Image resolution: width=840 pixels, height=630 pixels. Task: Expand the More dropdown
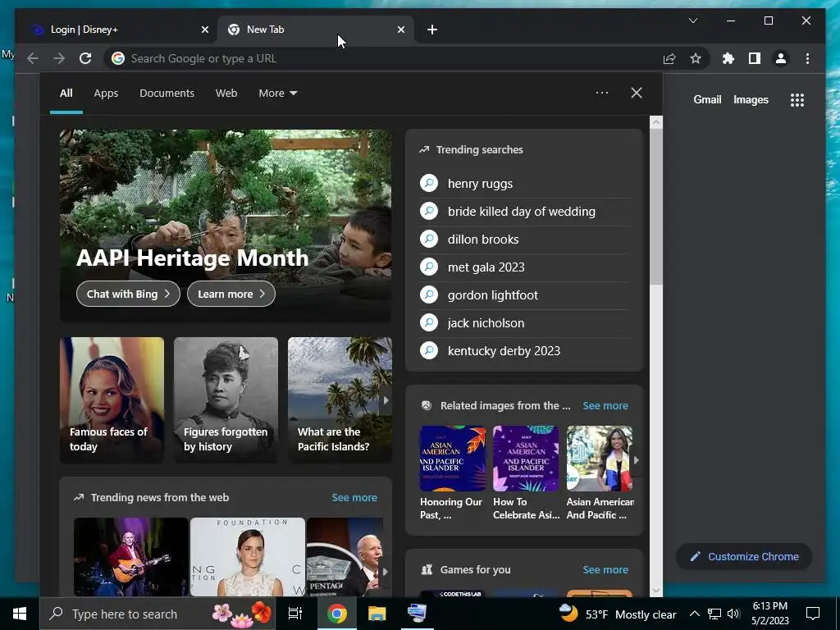(277, 94)
